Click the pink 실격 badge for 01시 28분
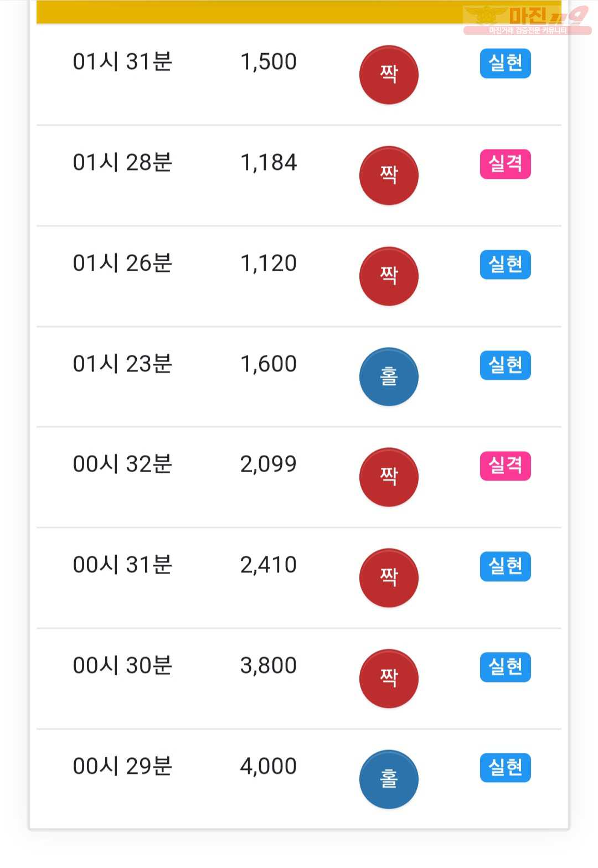598x868 pixels. pos(505,164)
